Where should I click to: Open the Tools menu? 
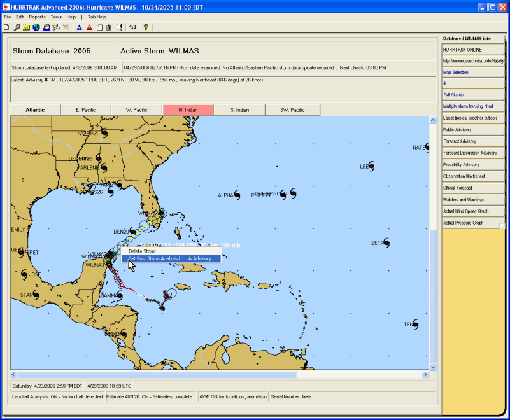click(56, 17)
